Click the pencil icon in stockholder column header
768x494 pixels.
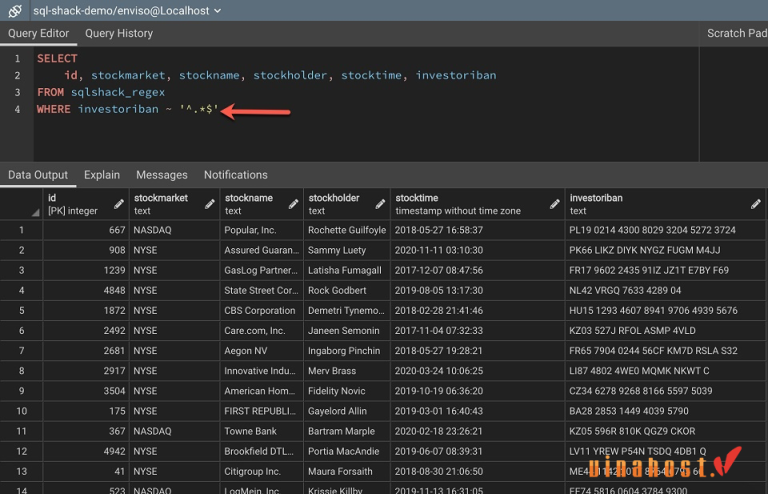pos(378,204)
